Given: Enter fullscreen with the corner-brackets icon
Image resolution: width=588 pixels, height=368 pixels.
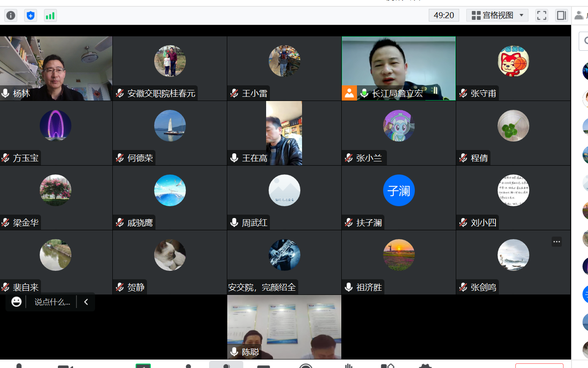Looking at the screenshot, I should tap(542, 16).
